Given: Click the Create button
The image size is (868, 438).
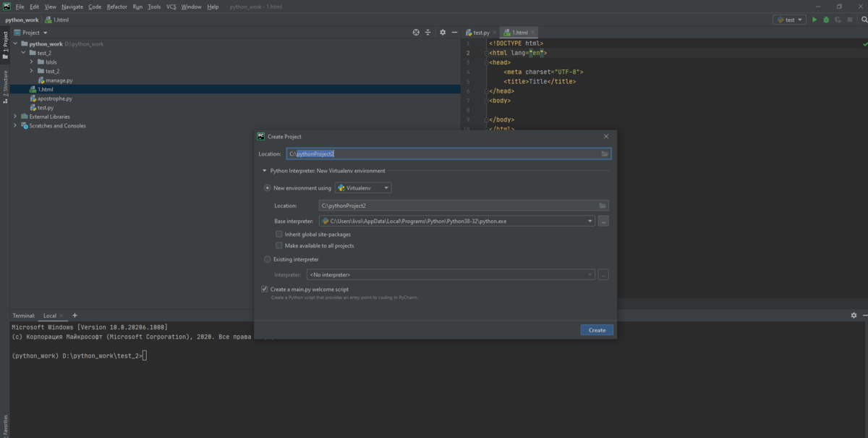Looking at the screenshot, I should click(x=597, y=330).
